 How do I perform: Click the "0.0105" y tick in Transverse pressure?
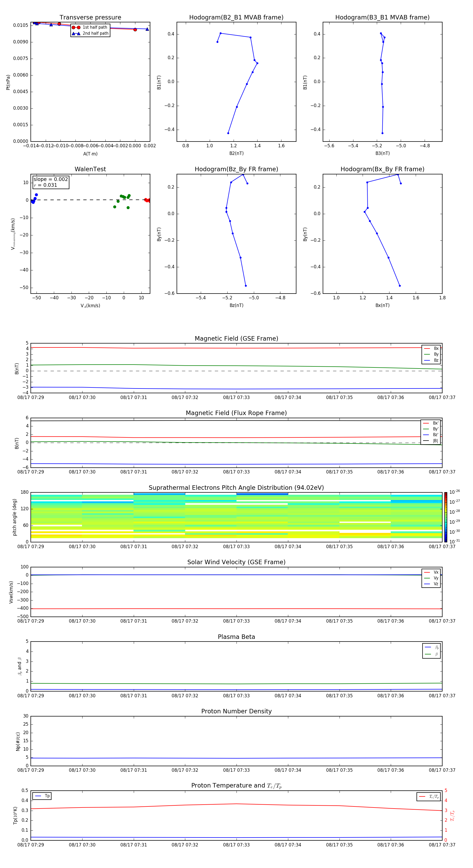click(20, 25)
